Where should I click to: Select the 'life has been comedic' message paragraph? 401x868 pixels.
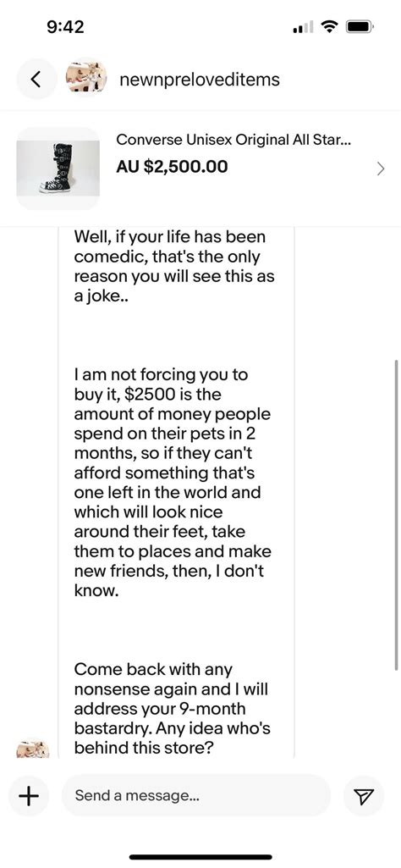click(x=174, y=266)
